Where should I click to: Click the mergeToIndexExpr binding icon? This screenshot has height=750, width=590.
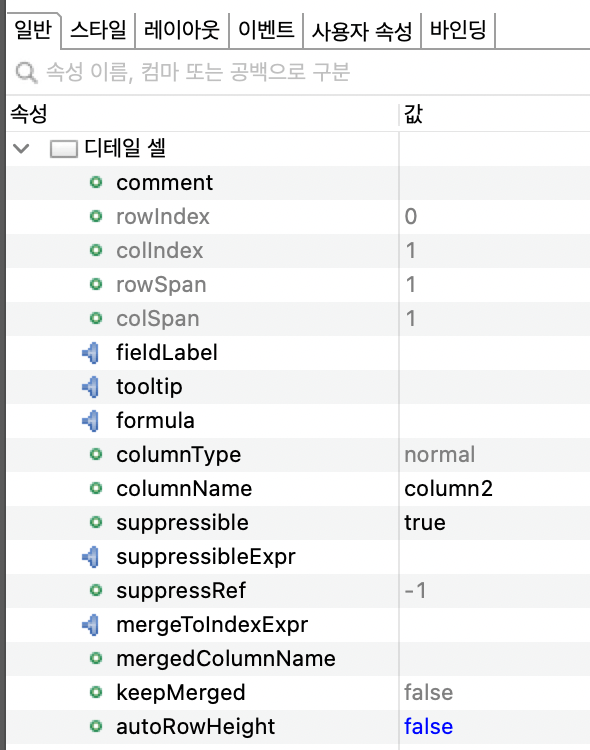[x=91, y=625]
